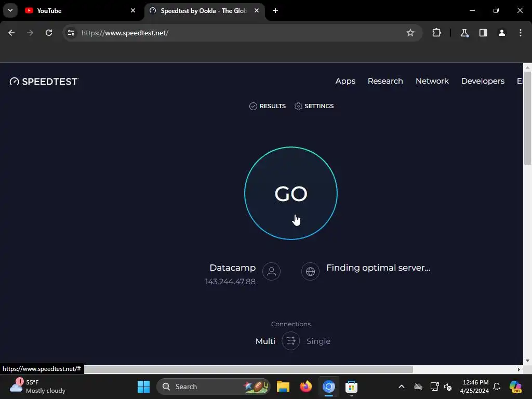Switch to the YouTube tab
The width and height of the screenshot is (532, 399).
click(x=79, y=11)
